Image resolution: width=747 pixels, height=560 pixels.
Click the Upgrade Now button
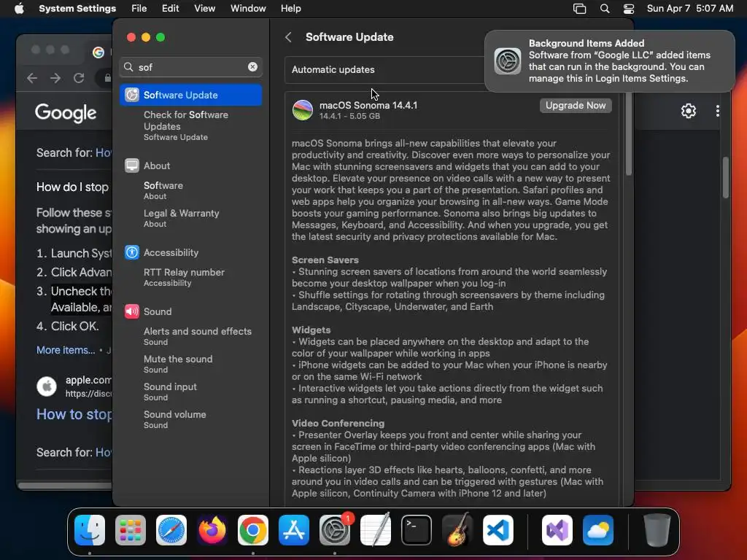pyautogui.click(x=576, y=106)
